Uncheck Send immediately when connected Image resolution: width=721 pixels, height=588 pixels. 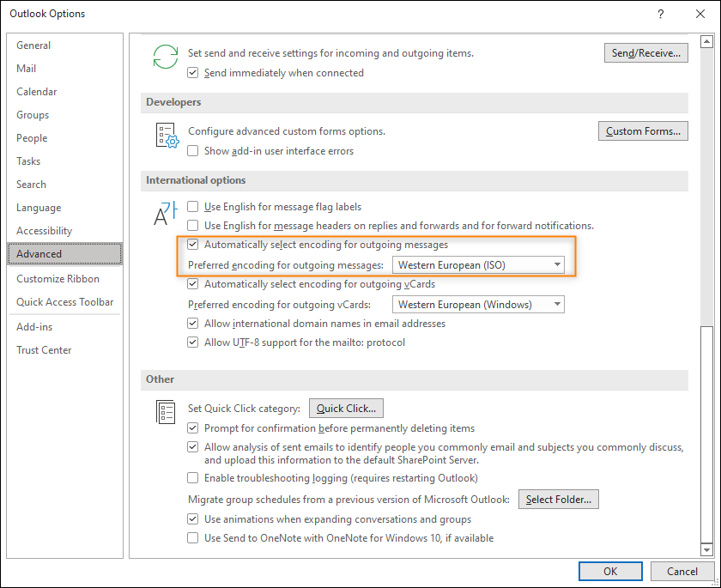click(192, 73)
